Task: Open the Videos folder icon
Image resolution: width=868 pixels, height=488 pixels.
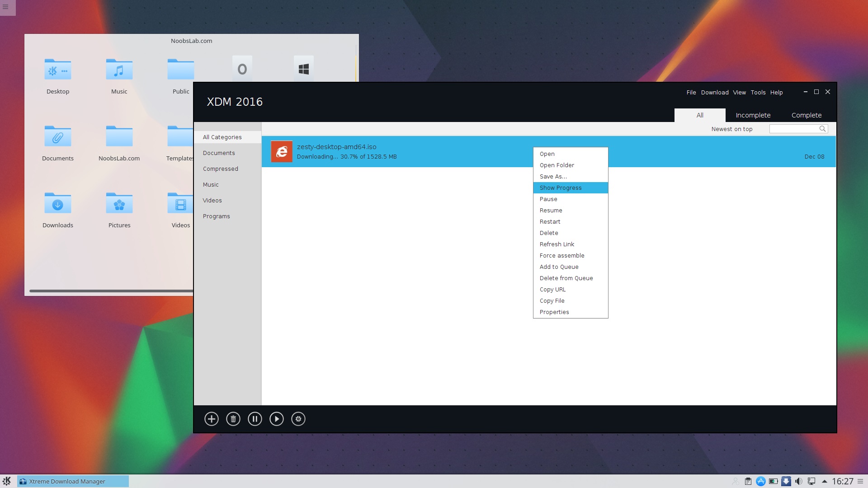Action: 180,203
